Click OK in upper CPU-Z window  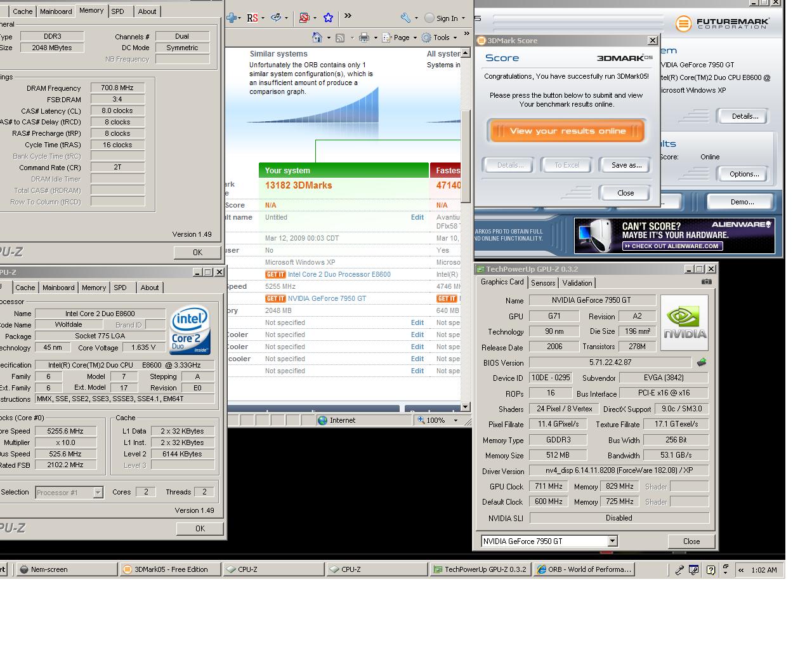click(197, 252)
